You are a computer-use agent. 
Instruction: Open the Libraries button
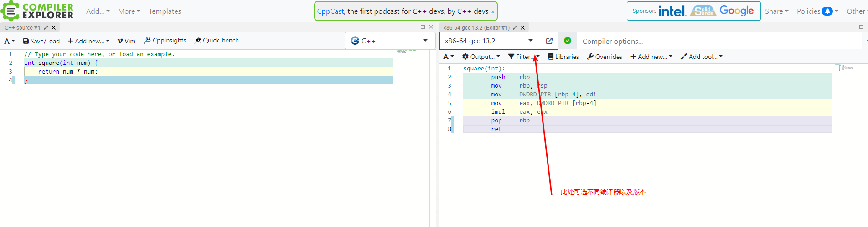[563, 57]
